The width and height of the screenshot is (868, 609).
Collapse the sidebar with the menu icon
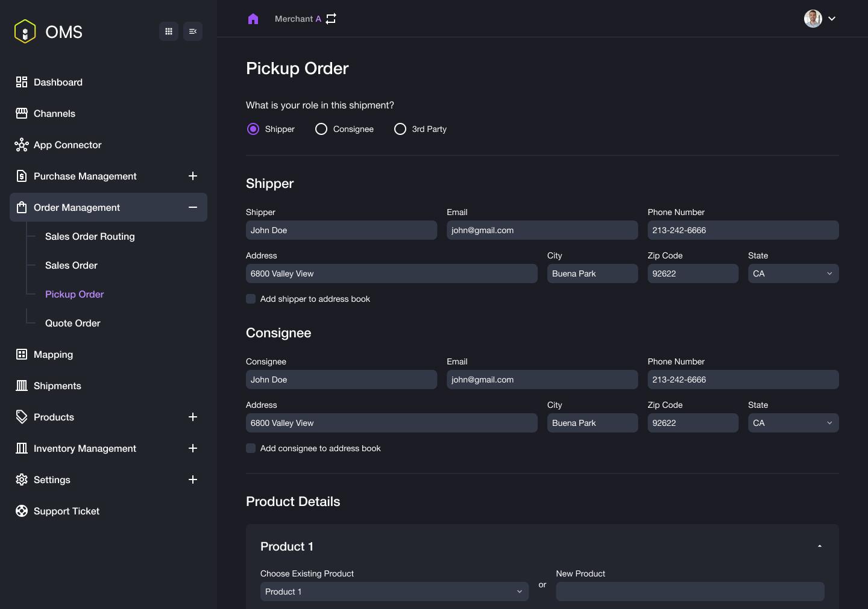(x=193, y=31)
